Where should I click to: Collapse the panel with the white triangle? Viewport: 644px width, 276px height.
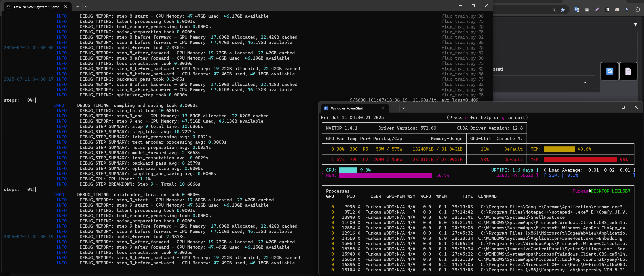[635, 24]
